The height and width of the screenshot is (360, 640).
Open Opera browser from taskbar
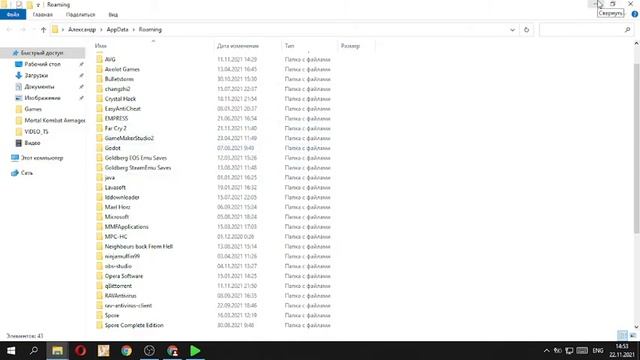point(80,351)
